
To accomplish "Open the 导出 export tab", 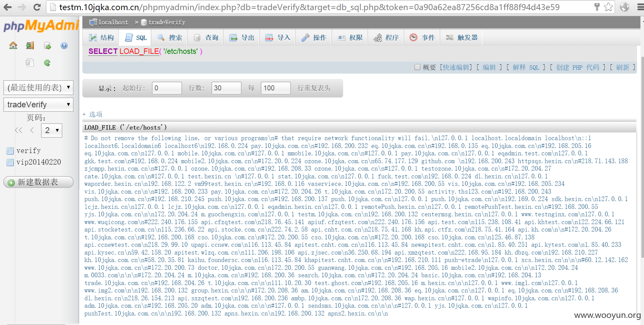I will (x=242, y=38).
